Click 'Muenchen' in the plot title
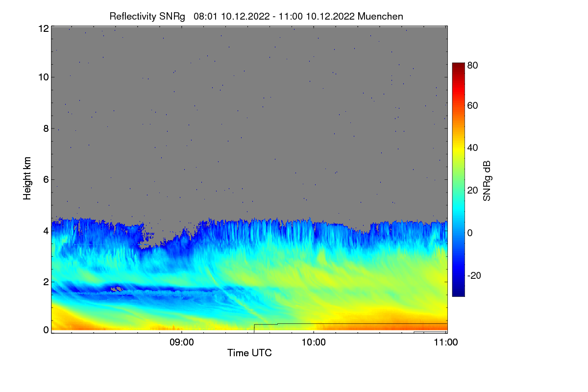The image size is (588, 392). (380, 16)
